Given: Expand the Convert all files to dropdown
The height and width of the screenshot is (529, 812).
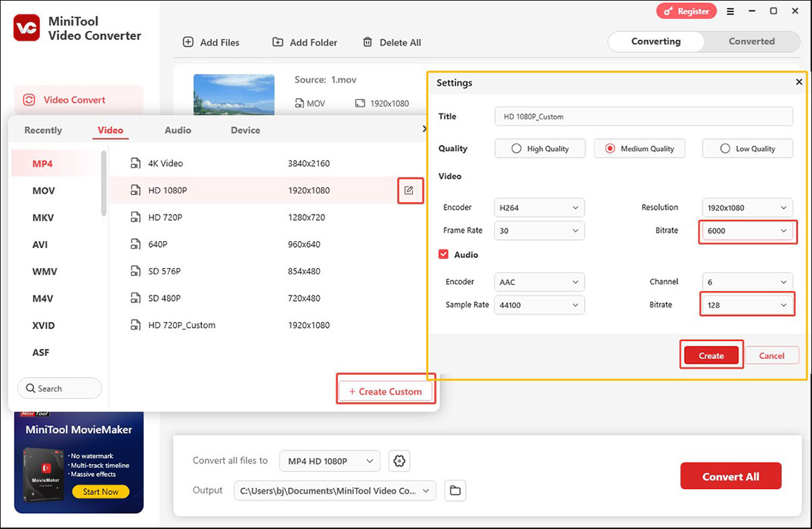Looking at the screenshot, I should coord(330,461).
